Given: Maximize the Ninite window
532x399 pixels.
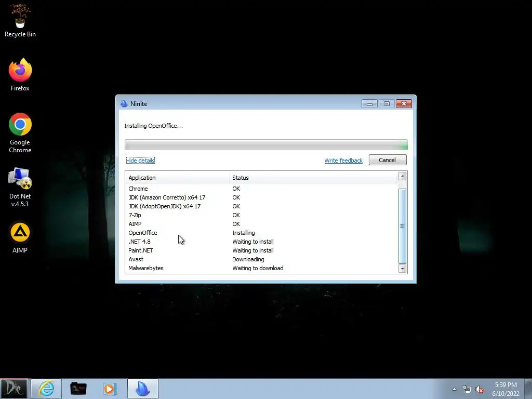Looking at the screenshot, I should point(387,104).
